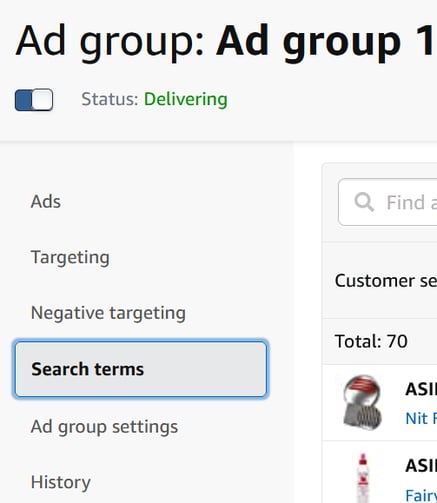437x503 pixels.
Task: Click the Total: 70 row text
Action: pos(371,341)
